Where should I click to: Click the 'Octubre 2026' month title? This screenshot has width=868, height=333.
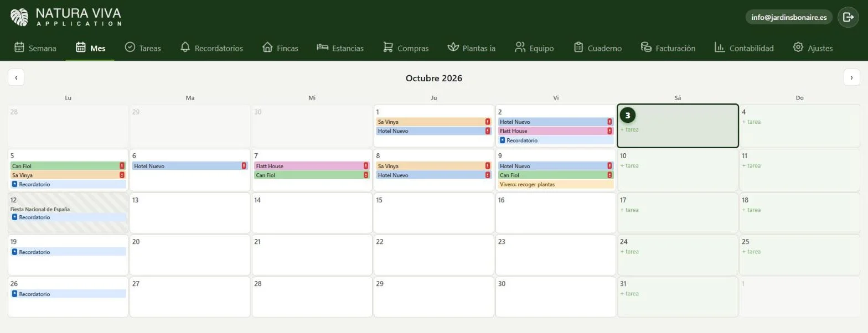[434, 78]
